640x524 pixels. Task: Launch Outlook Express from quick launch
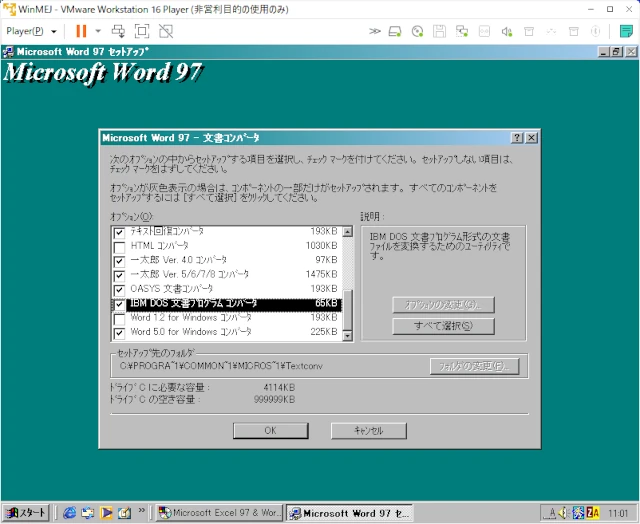(88, 513)
